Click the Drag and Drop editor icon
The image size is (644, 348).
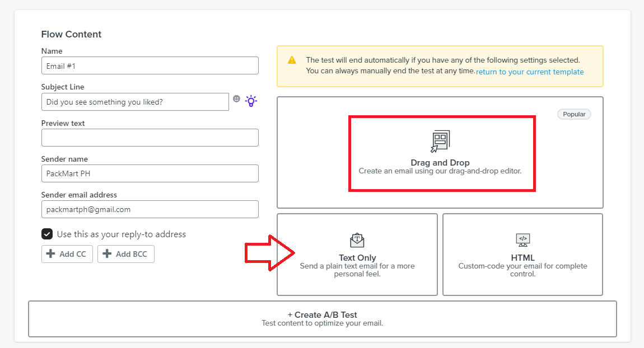(x=440, y=142)
